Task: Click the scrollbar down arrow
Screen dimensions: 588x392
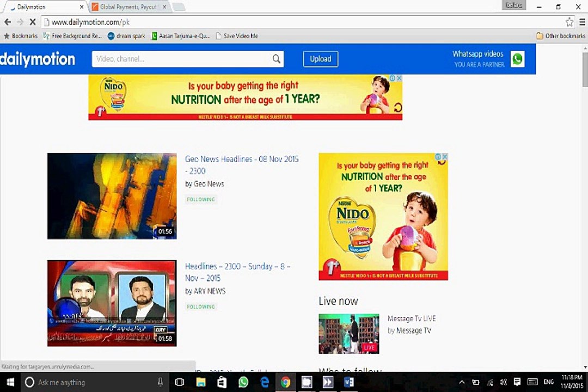Action: pyautogui.click(x=585, y=367)
